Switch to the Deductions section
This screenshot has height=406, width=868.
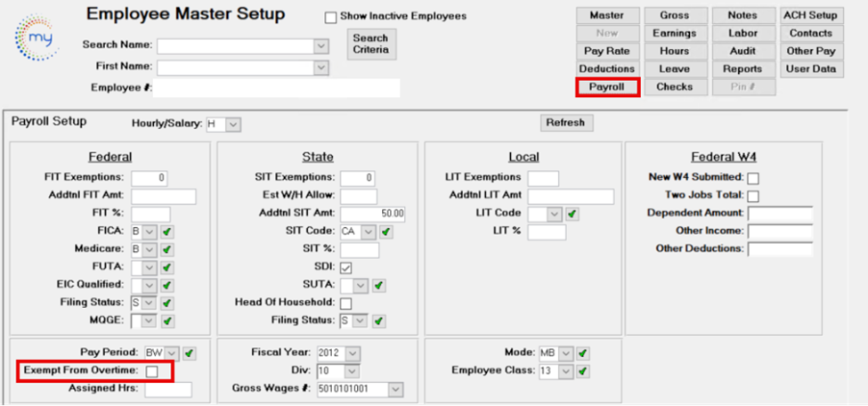click(606, 69)
